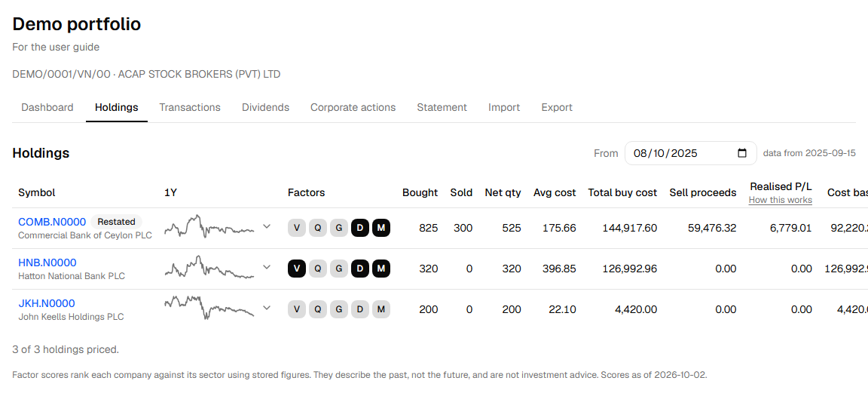Click the 22.10 average cost cell
Screen dimensions: 868x393
click(x=562, y=309)
